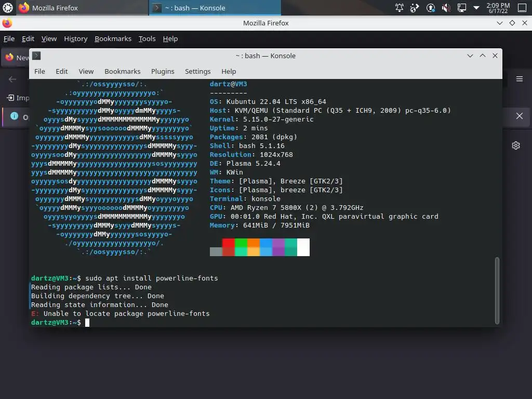Open Firefox History menu
532x399 pixels.
(76, 38)
